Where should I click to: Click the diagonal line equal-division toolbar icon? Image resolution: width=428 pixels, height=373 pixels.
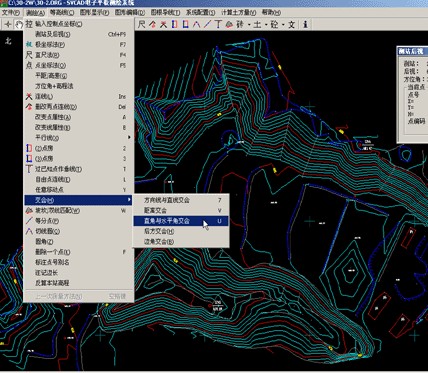click(207, 24)
